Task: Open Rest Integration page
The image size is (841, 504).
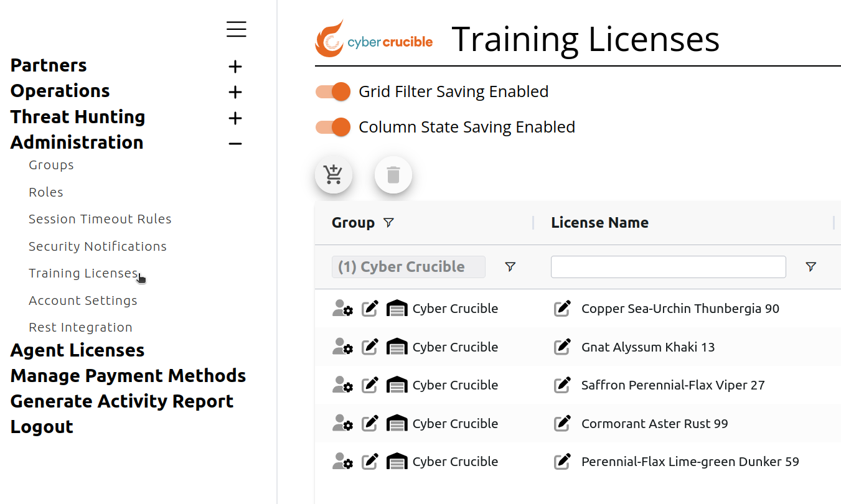Action: (x=80, y=327)
